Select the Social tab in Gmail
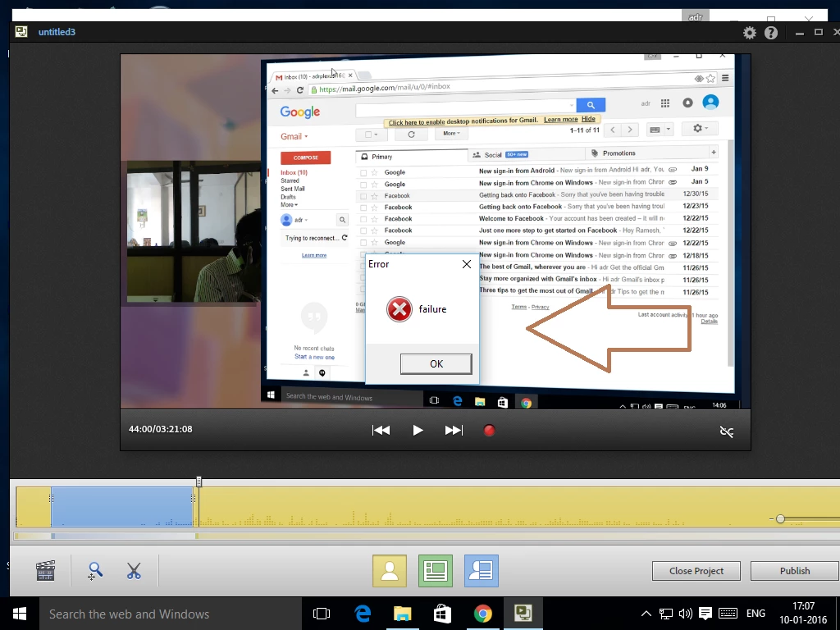 525,154
